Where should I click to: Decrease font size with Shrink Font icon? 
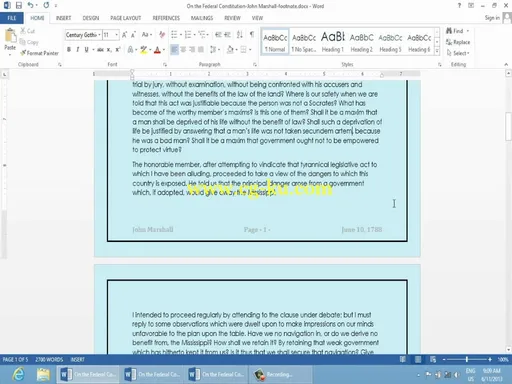click(133, 35)
